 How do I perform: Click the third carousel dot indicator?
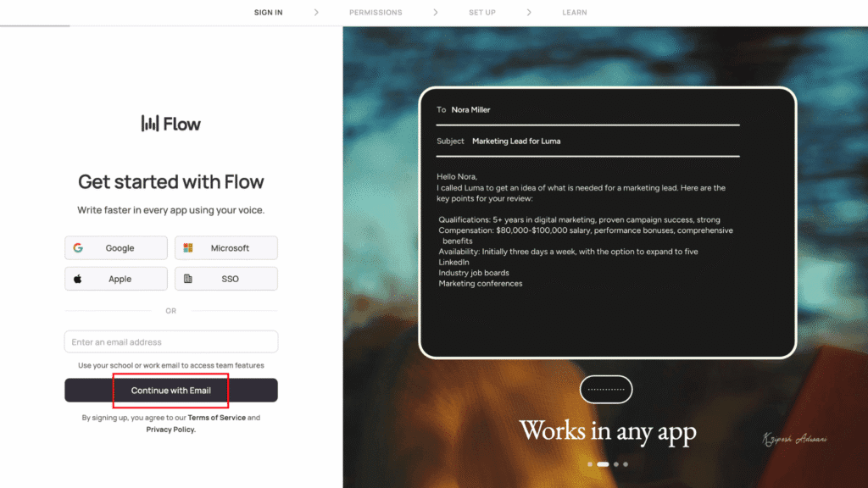[x=616, y=464]
